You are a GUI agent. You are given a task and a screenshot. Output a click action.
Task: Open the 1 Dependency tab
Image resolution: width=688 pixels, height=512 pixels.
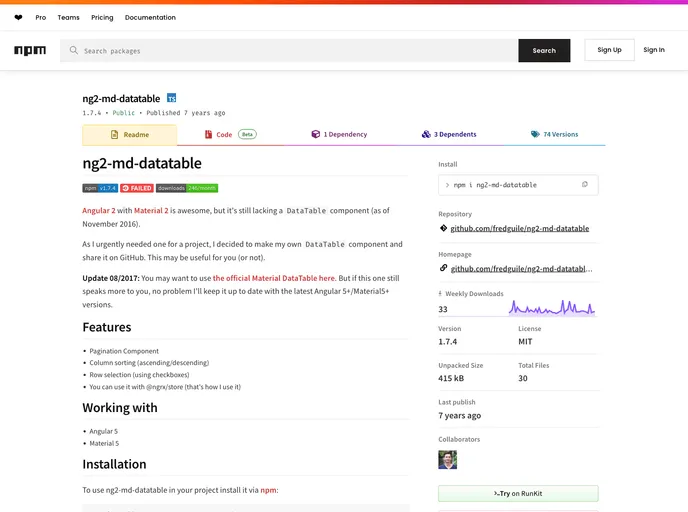point(339,134)
